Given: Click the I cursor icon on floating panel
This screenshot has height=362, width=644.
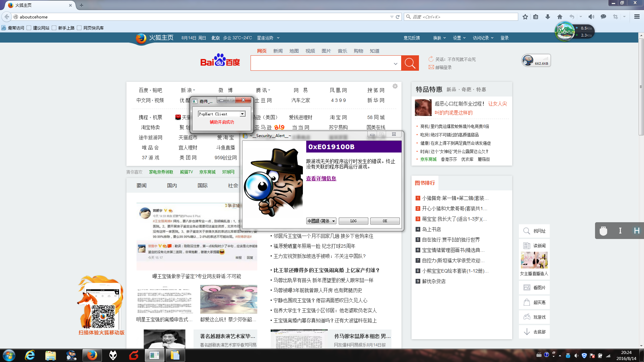Looking at the screenshot, I should (620, 231).
